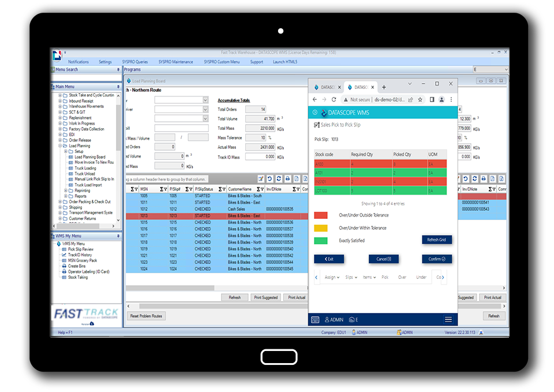
Task: Select Truck Loading in the menu tree
Action: click(85, 168)
